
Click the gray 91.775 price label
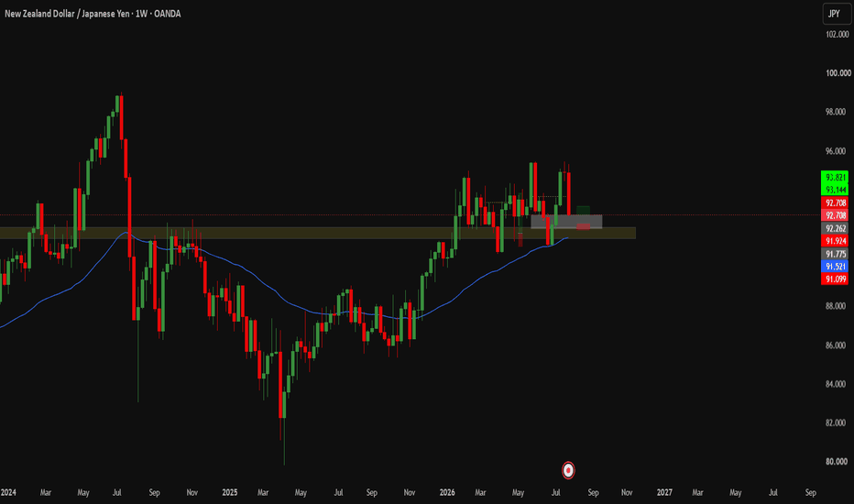835,254
